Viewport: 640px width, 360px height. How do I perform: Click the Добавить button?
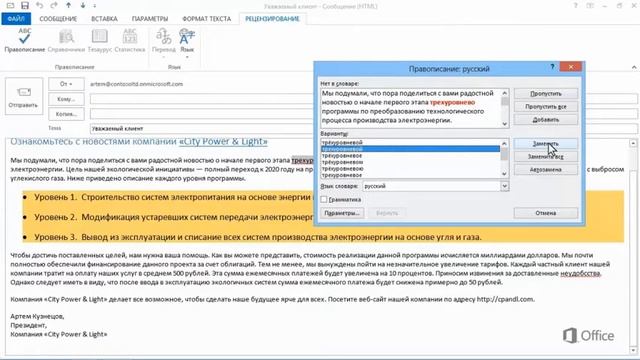[x=546, y=120]
